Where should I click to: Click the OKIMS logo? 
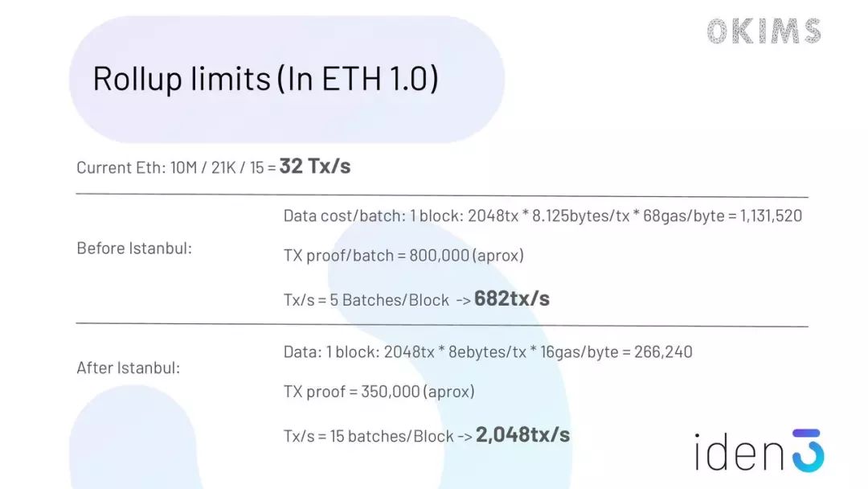tap(764, 31)
